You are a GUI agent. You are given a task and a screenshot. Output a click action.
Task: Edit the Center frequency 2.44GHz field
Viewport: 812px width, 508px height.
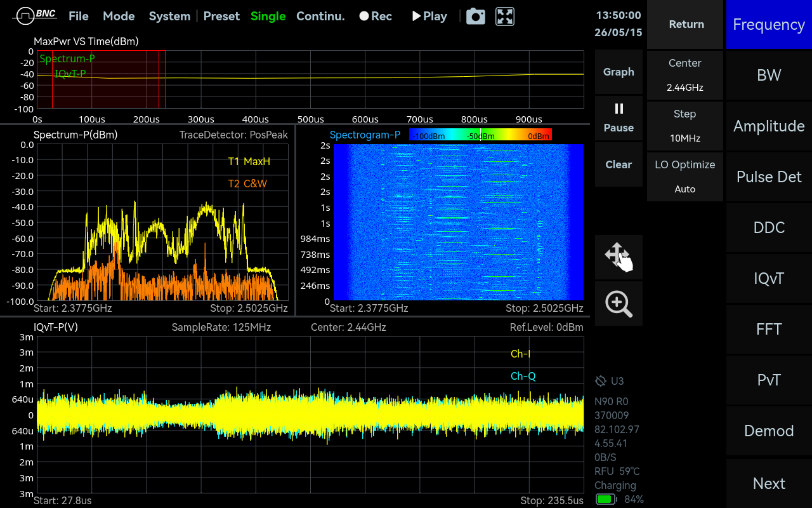coord(685,75)
